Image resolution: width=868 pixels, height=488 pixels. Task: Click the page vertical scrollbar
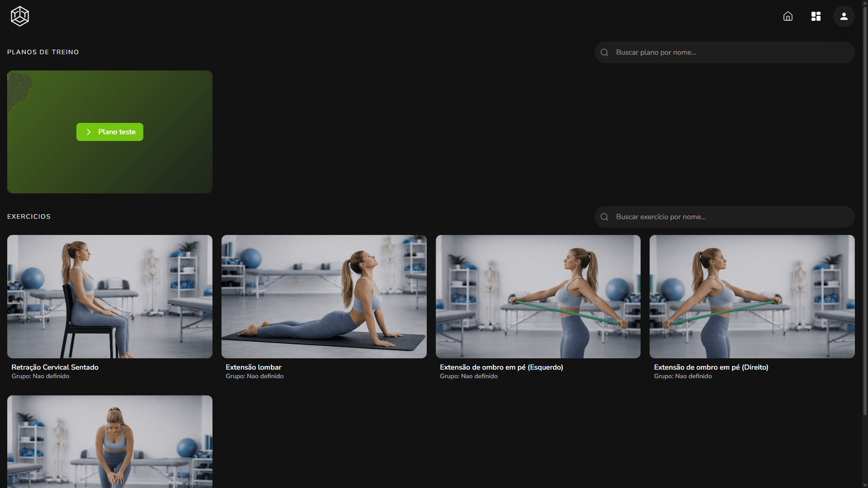865,208
